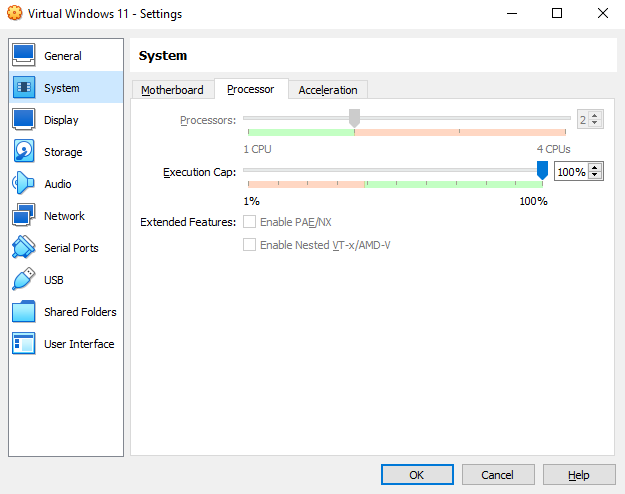Select the System label in sidebar
Screen dimensions: 625x494
pyautogui.click(x=62, y=88)
